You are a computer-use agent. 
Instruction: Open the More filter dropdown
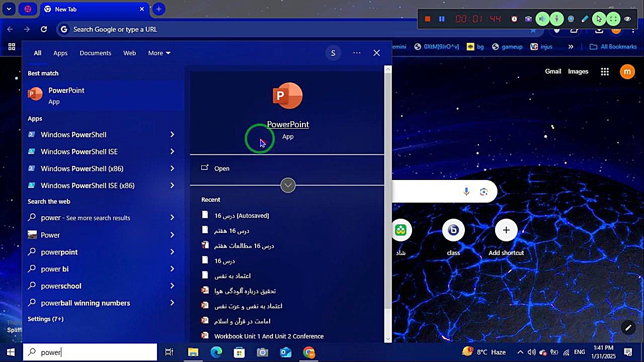[x=159, y=53]
